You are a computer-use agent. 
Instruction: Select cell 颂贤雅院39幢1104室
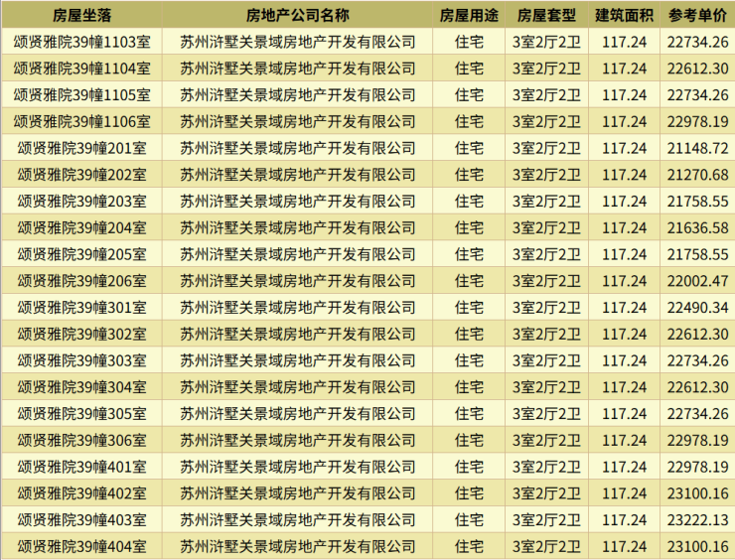coord(82,69)
